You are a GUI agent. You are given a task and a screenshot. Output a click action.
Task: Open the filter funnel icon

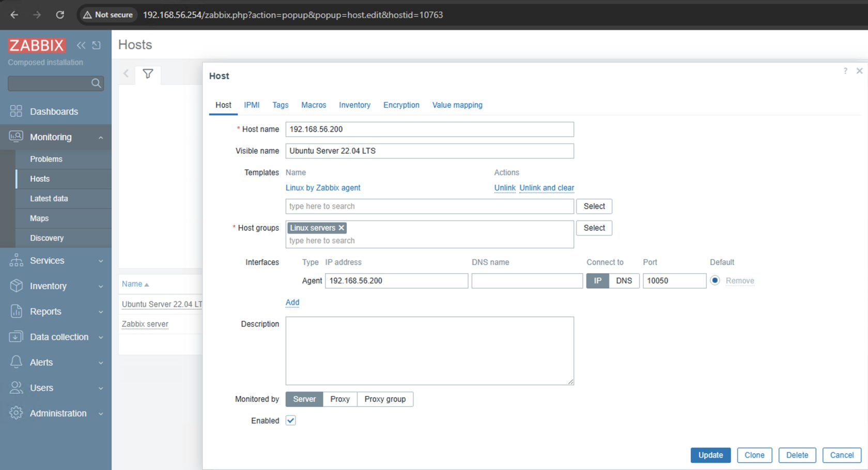click(148, 74)
